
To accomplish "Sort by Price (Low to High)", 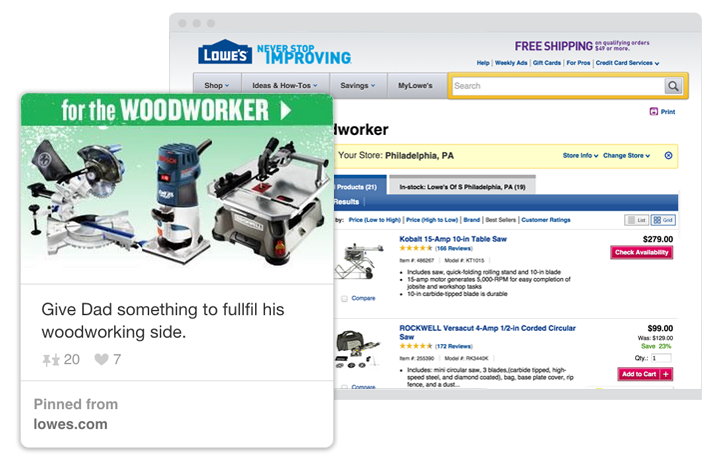I will 374,220.
